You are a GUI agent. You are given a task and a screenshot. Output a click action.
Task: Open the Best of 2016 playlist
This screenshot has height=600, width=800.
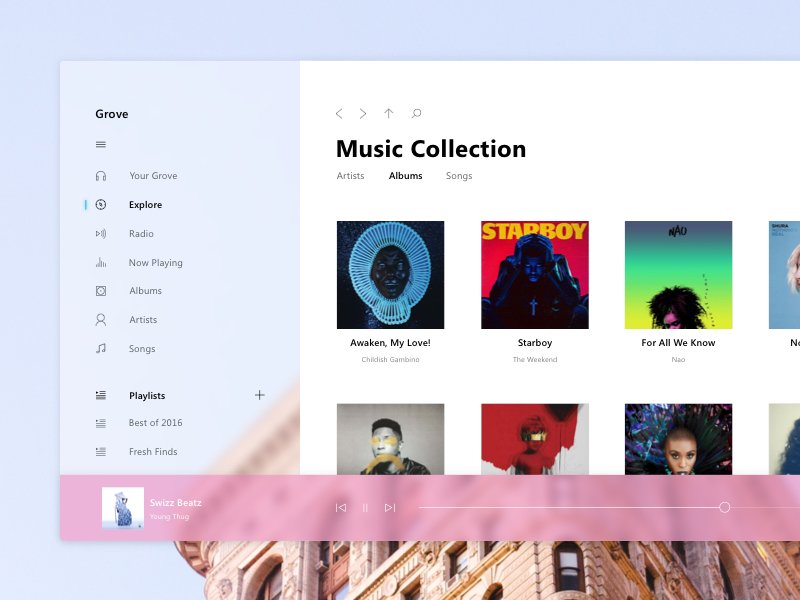click(156, 422)
